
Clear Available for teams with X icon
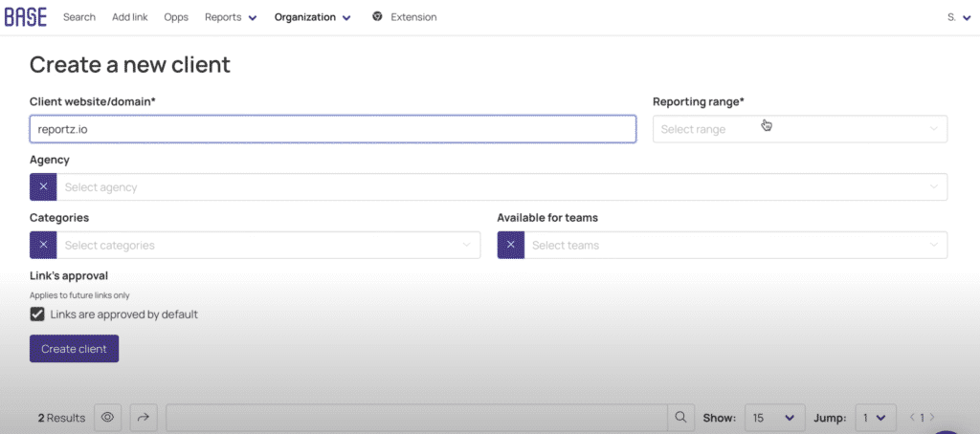510,246
